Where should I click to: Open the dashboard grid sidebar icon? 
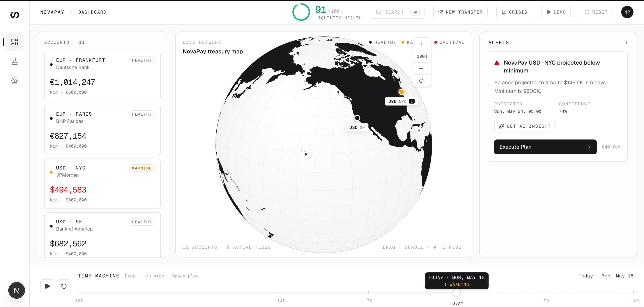point(14,42)
